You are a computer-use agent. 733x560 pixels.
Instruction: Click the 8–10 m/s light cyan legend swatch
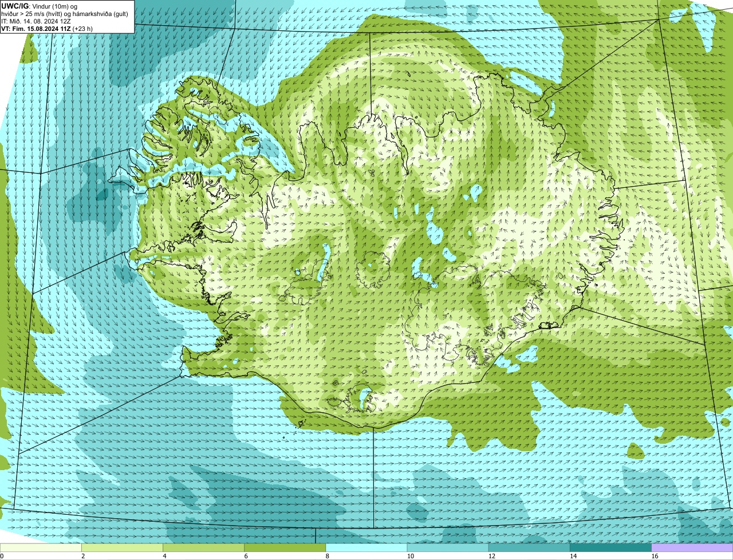coord(366,547)
